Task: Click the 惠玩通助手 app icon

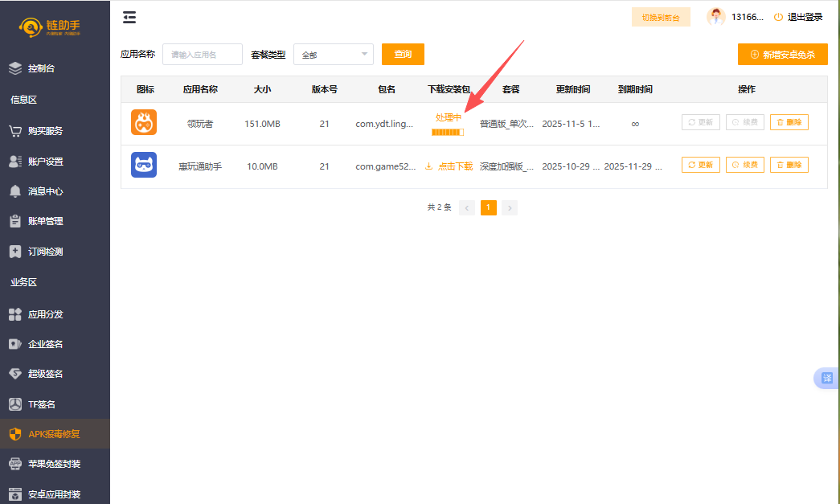Action: 144,166
